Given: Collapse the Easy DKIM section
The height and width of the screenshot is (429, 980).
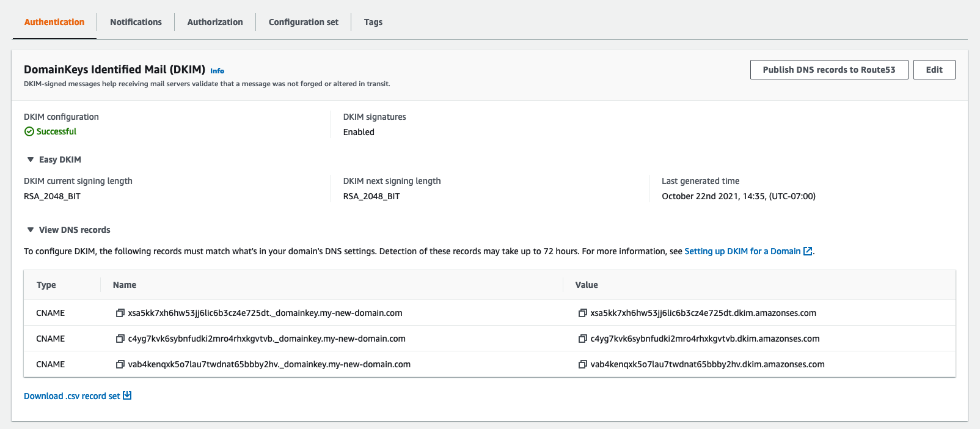Looking at the screenshot, I should pos(31,159).
